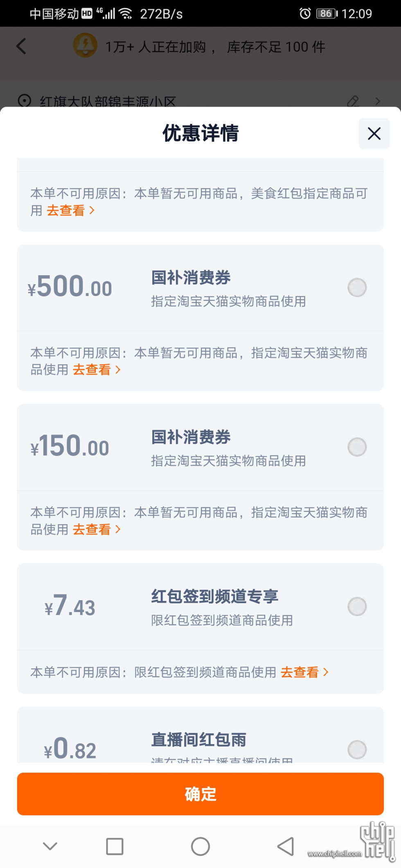Tap the location pin icon beside address

pos(25,101)
